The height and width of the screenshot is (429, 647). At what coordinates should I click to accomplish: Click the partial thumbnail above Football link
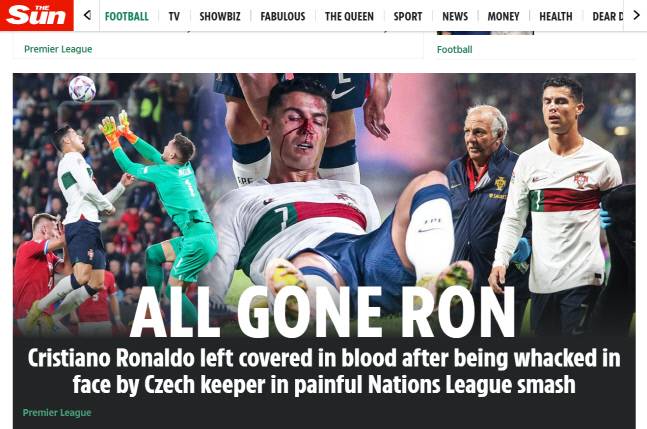pos(485,33)
